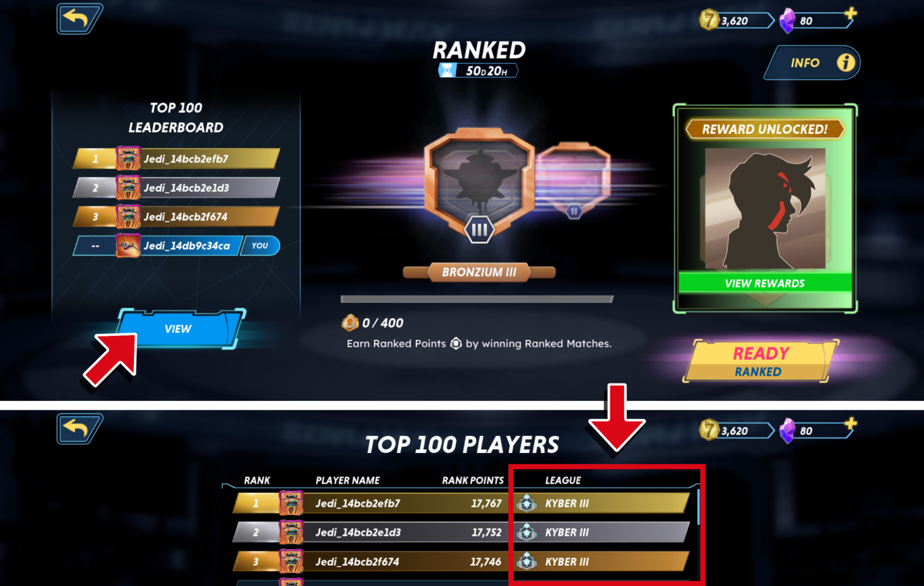This screenshot has height=586, width=924.
Task: Add more crystals with the yellow plus
Action: pos(850,14)
